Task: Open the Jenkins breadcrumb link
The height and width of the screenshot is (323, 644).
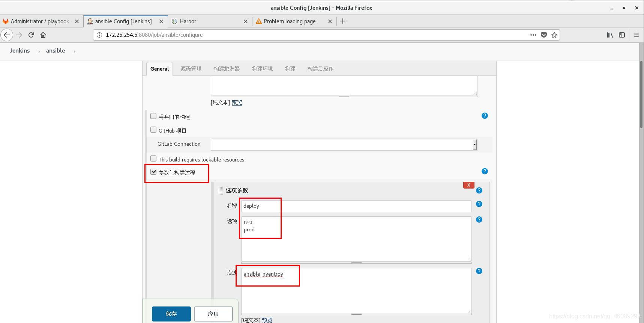Action: tap(20, 51)
